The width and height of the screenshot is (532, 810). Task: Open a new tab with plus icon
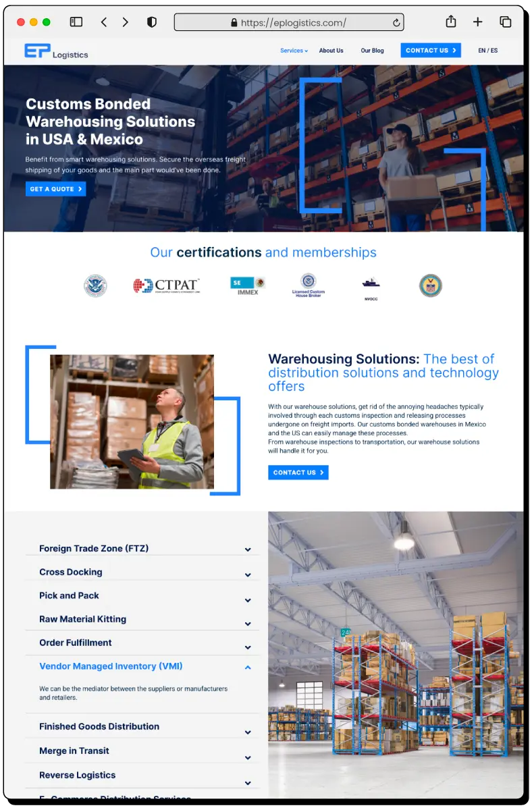pyautogui.click(x=478, y=22)
